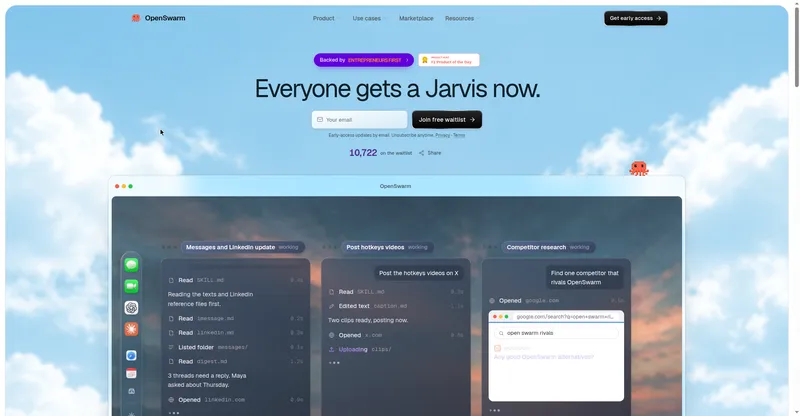Click the Read imessage.md row
Viewport: 800px width, 416px height.
[x=236, y=319]
